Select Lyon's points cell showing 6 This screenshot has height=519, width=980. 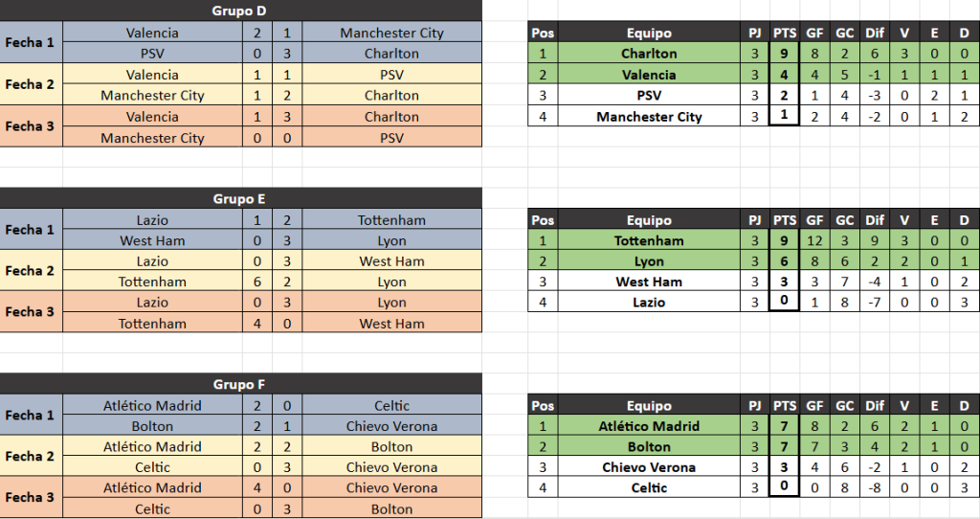point(785,261)
